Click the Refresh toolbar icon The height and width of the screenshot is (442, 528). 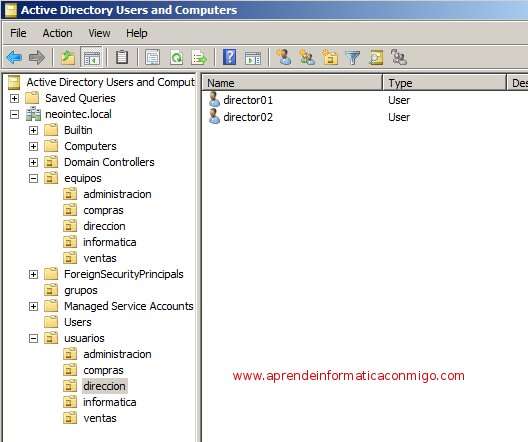pos(176,57)
